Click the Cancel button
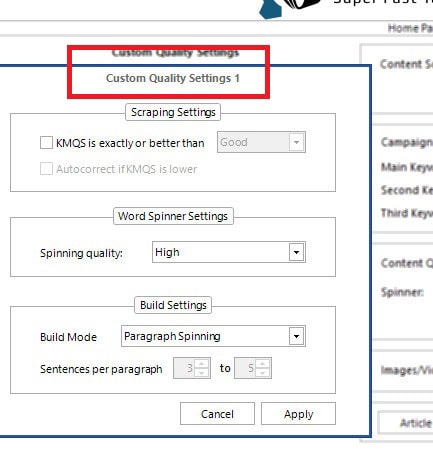 (217, 414)
